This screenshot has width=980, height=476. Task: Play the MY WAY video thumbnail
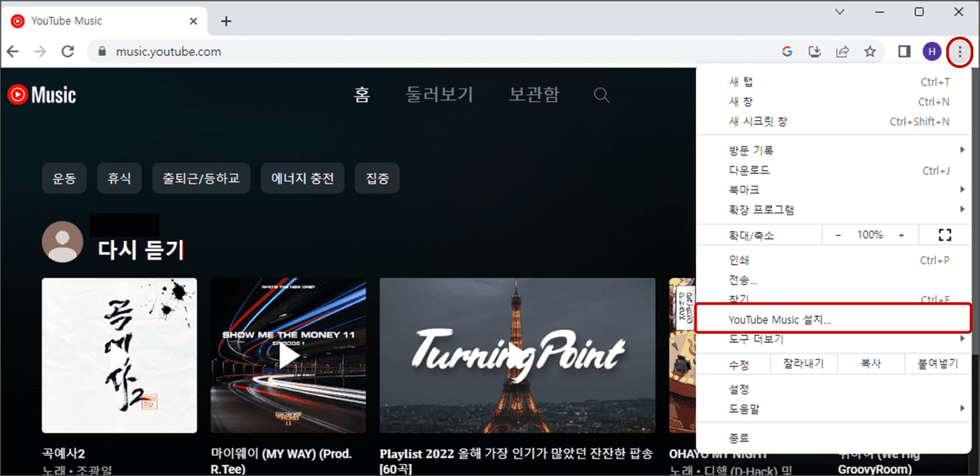(x=288, y=356)
